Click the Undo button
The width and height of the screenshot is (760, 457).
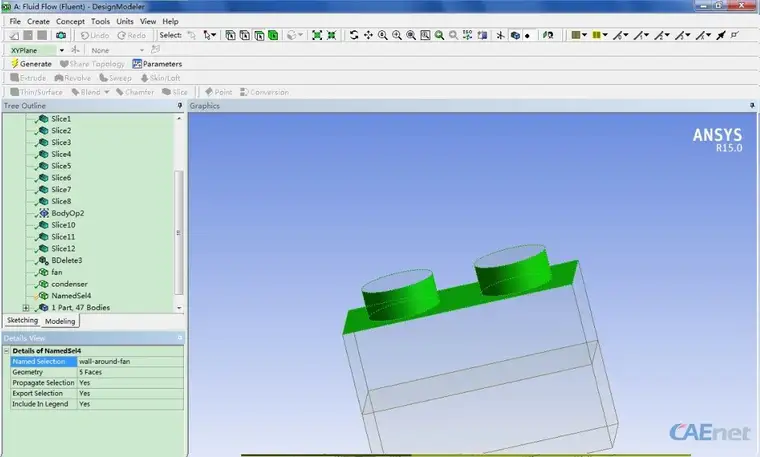coord(95,35)
